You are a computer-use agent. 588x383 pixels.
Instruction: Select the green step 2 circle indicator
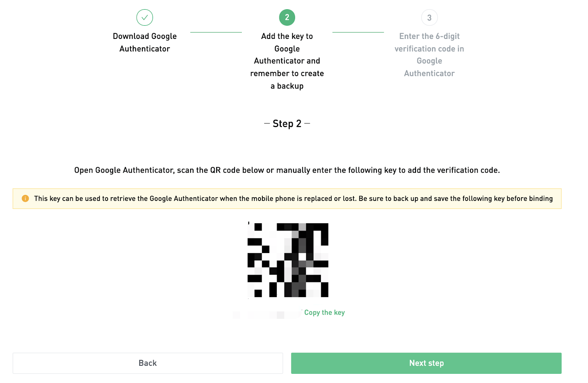(x=287, y=17)
